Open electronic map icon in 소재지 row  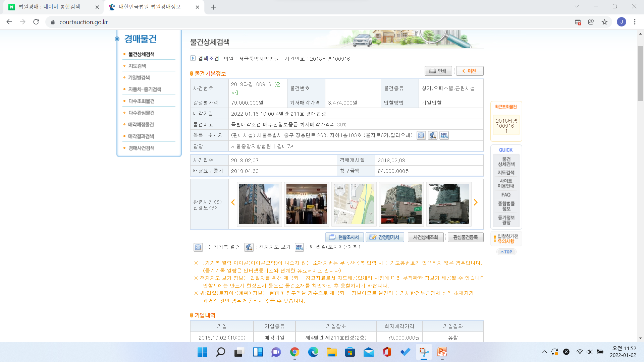433,135
